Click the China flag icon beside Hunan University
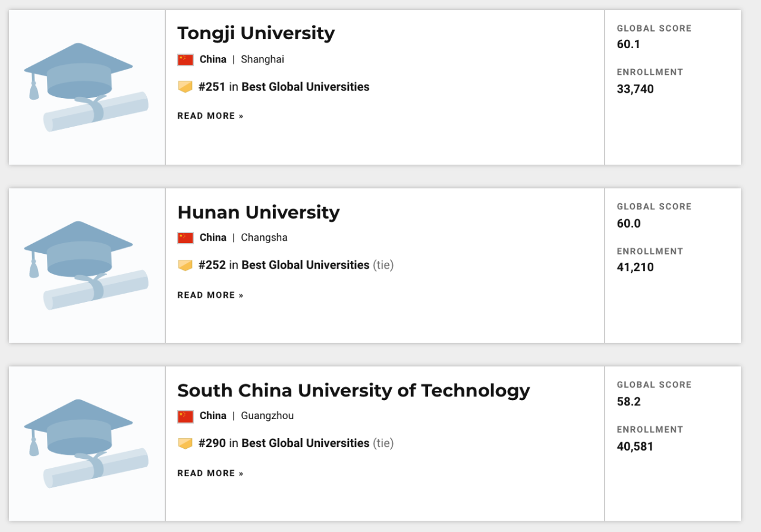 pyautogui.click(x=185, y=237)
